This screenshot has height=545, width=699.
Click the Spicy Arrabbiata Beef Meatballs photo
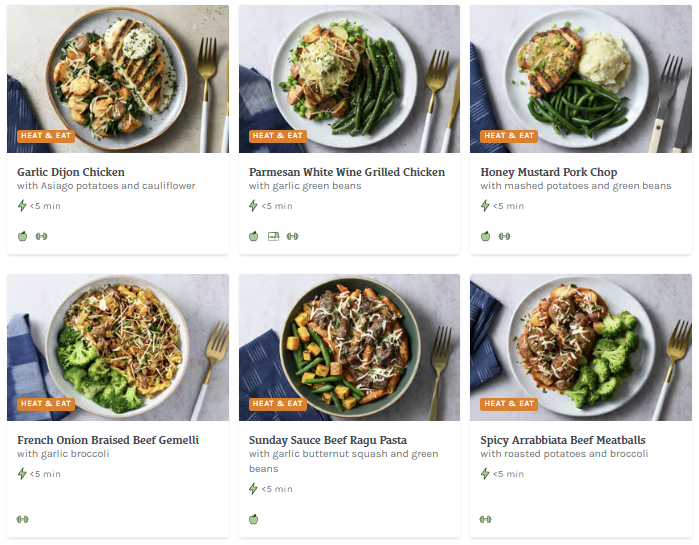click(580, 345)
